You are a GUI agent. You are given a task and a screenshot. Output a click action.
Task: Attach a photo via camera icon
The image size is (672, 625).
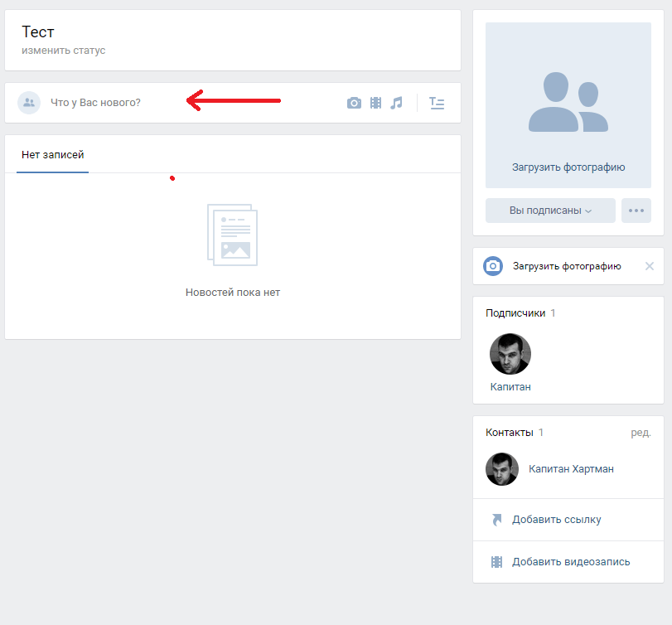[x=354, y=103]
